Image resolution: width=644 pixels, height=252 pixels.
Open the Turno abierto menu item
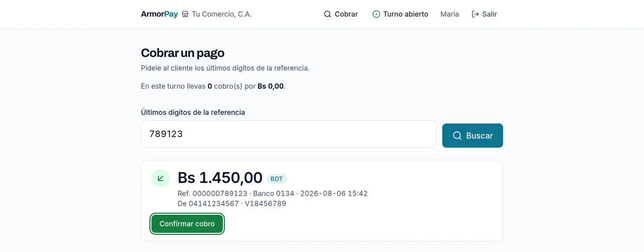[x=400, y=14]
